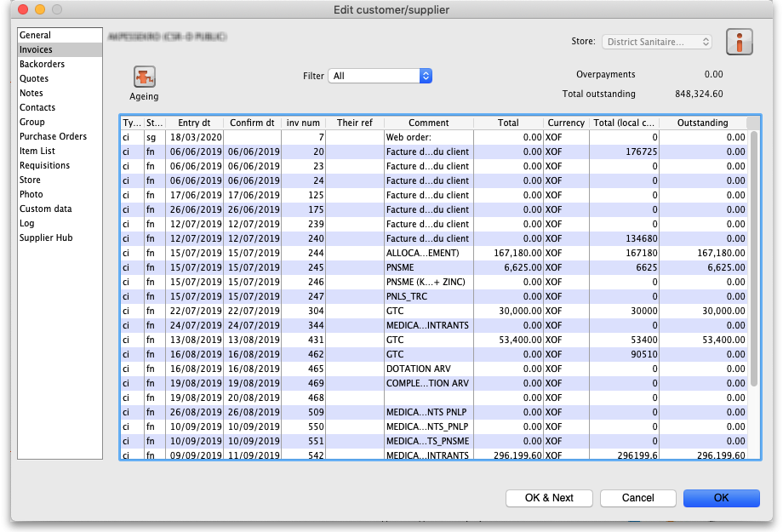Select the DOTATION ARV invoice row

426,369
